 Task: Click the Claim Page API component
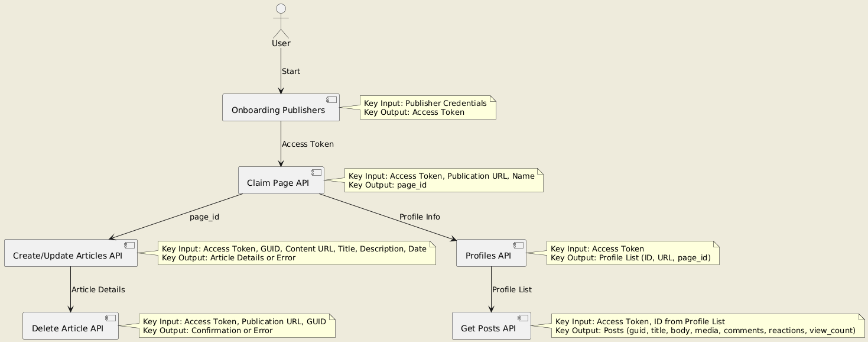[281, 180]
